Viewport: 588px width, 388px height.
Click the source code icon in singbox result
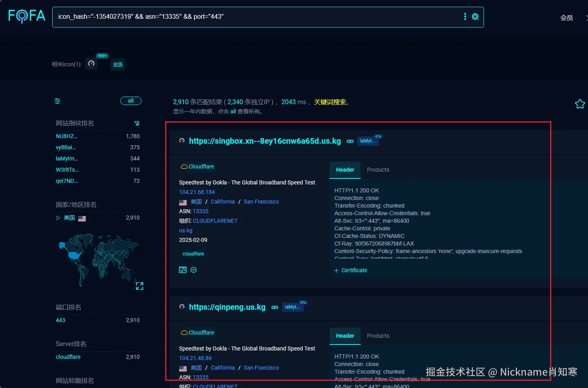click(x=183, y=270)
